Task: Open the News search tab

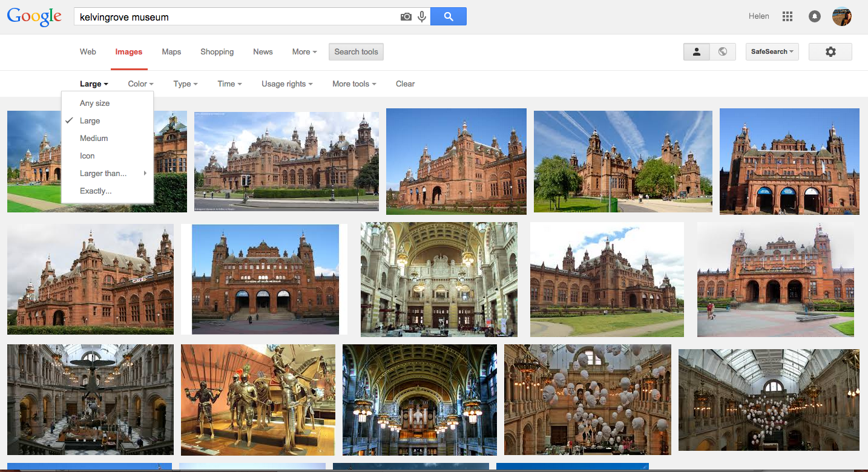Action: pos(263,51)
